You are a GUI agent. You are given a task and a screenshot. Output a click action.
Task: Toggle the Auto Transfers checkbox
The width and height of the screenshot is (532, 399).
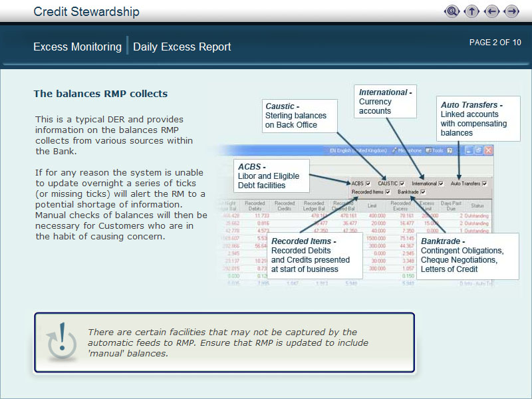(485, 184)
